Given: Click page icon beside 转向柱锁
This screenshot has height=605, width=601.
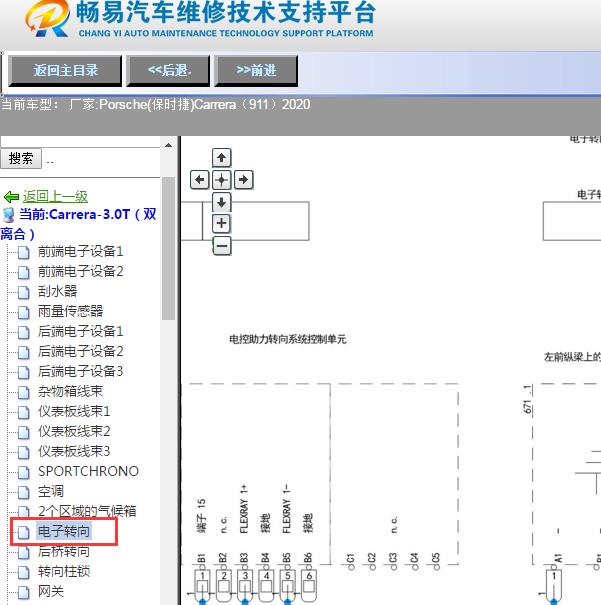Looking at the screenshot, I should pyautogui.click(x=24, y=572).
